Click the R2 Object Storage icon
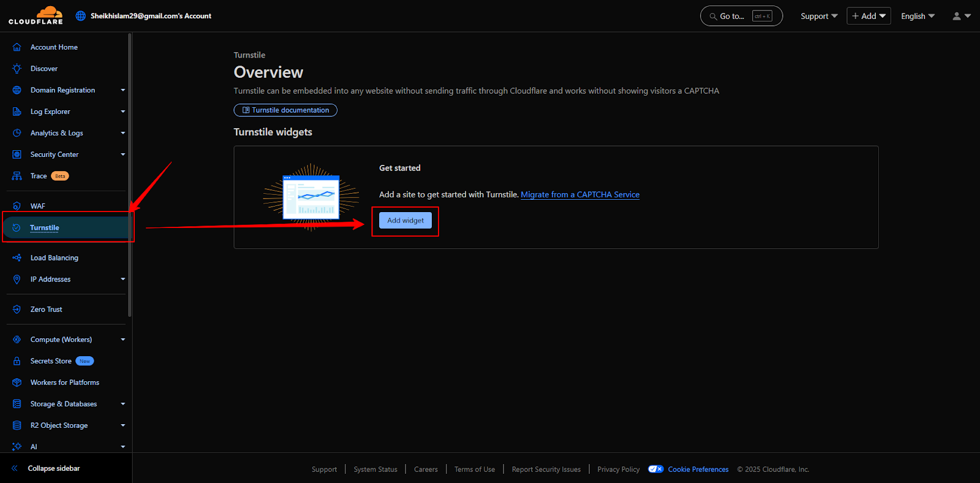980x483 pixels. coord(17,425)
